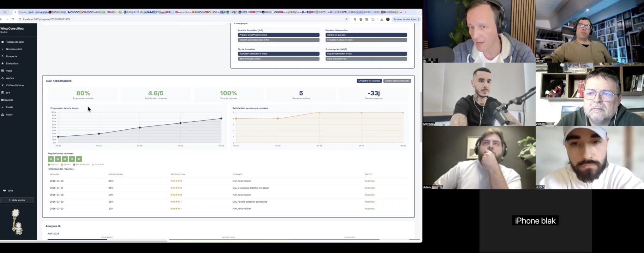This screenshot has height=253, width=644.
Task: Click the browser reload icon
Action: (x=13, y=19)
